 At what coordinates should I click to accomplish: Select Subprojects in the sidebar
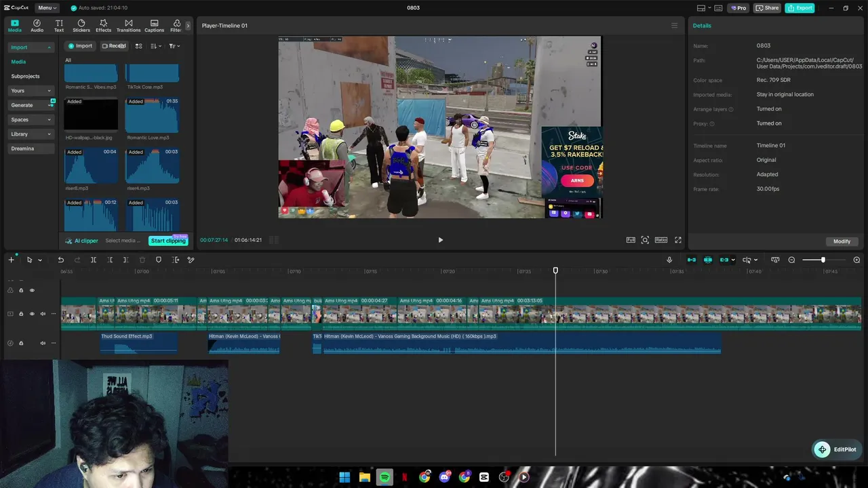click(25, 76)
